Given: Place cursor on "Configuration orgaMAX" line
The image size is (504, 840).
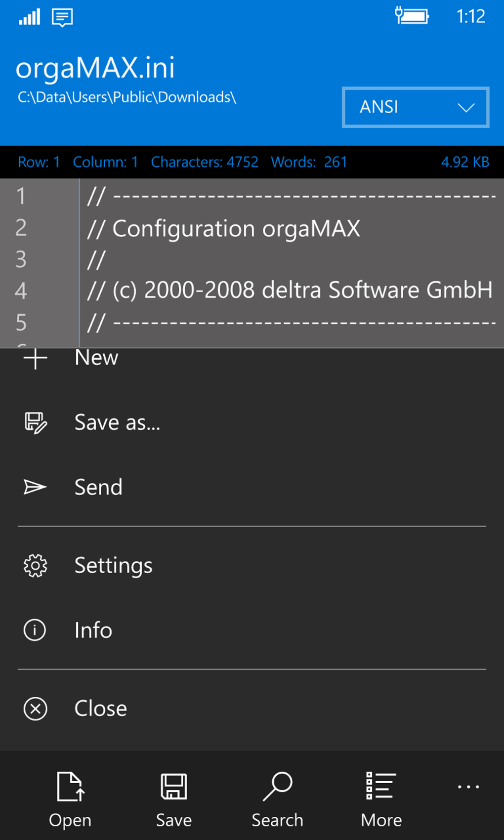Looking at the screenshot, I should click(x=236, y=229).
